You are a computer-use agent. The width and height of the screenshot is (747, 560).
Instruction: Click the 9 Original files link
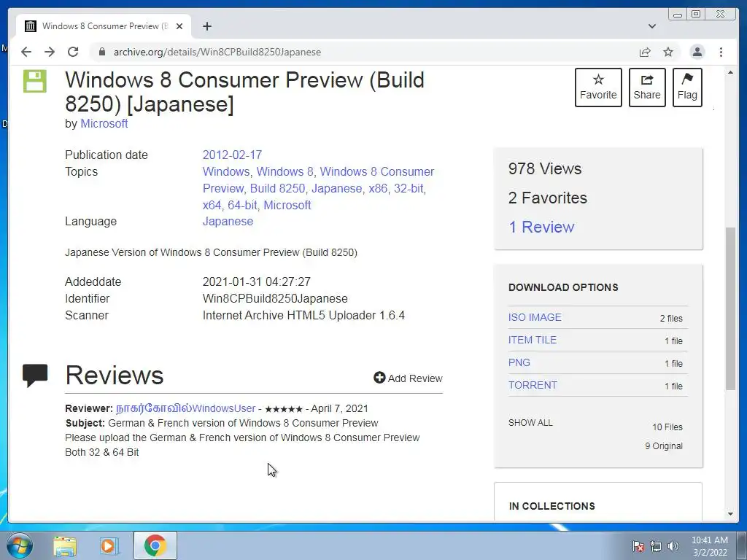(x=664, y=446)
